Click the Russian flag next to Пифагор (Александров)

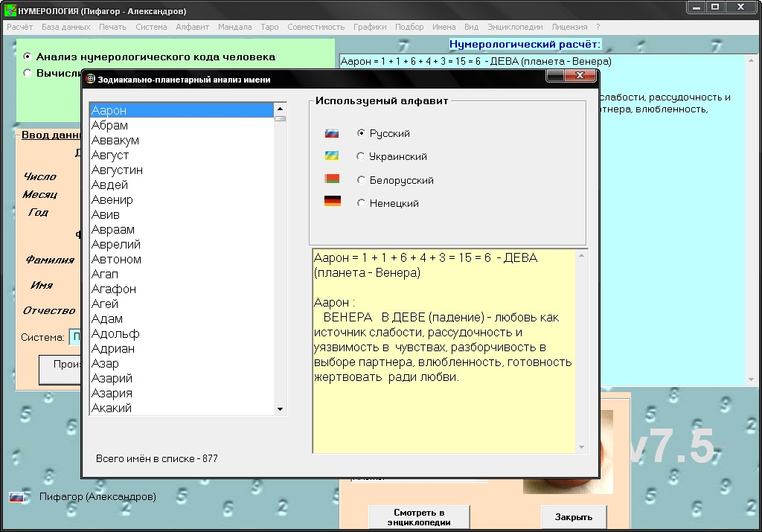tap(16, 496)
